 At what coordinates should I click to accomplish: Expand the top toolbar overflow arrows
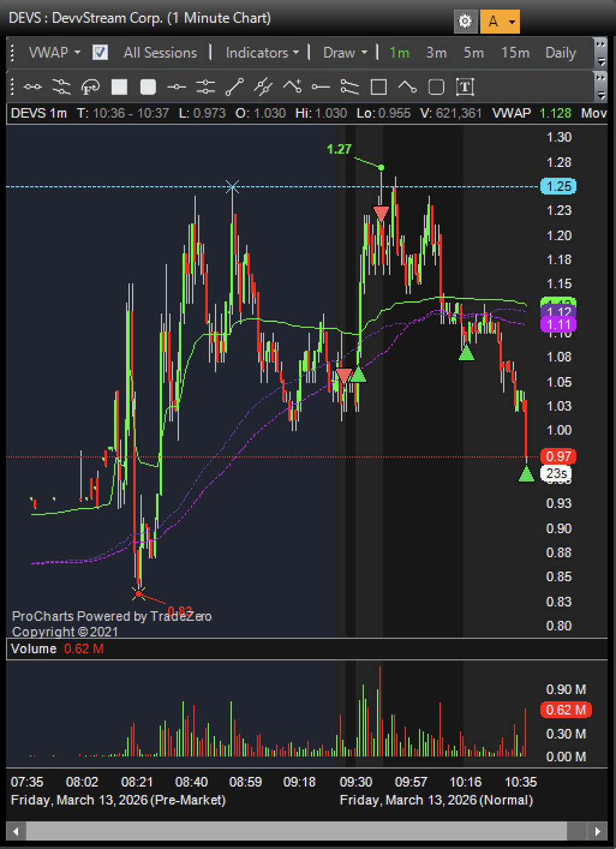601,53
